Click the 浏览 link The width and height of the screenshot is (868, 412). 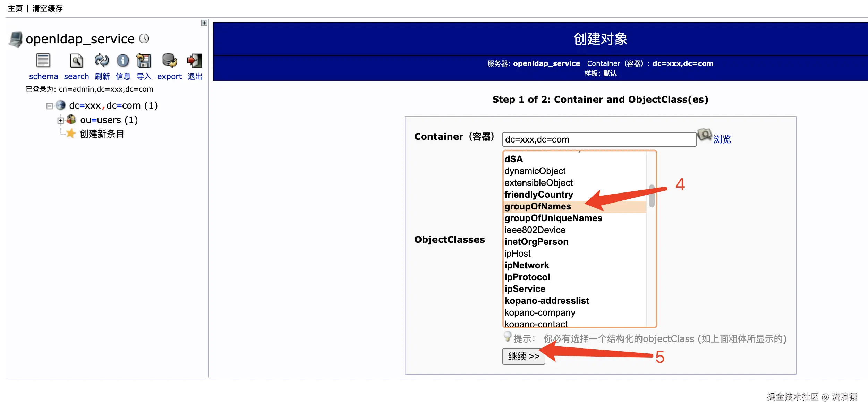[x=722, y=139]
